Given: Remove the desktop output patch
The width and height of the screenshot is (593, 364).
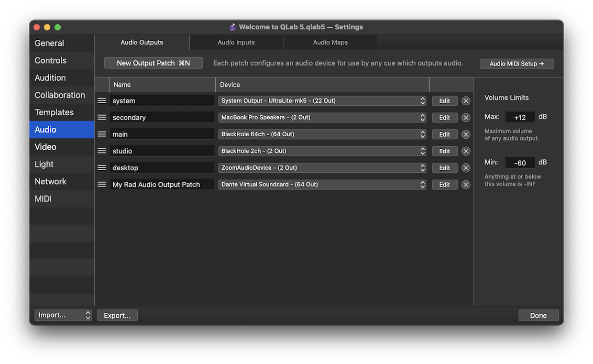Looking at the screenshot, I should tap(466, 168).
